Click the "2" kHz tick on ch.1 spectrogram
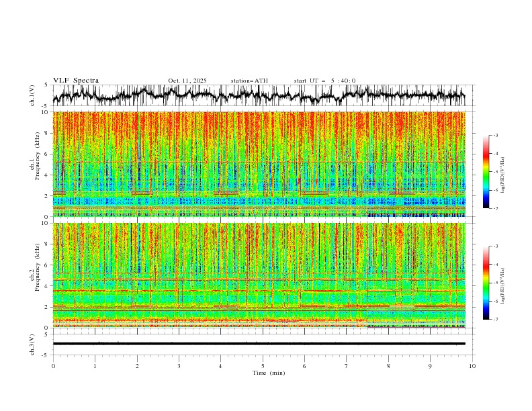This screenshot has height=411, width=532. coord(48,195)
